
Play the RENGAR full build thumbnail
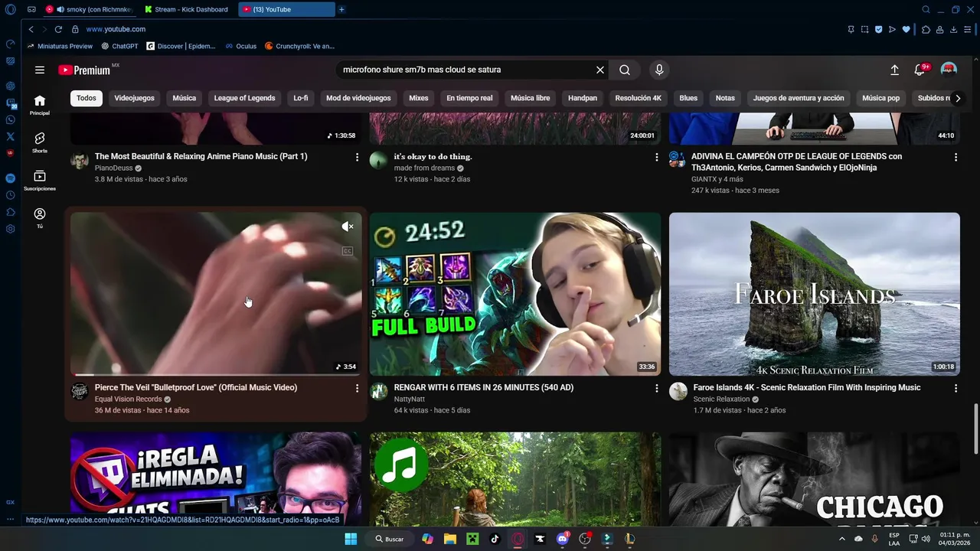pyautogui.click(x=514, y=294)
